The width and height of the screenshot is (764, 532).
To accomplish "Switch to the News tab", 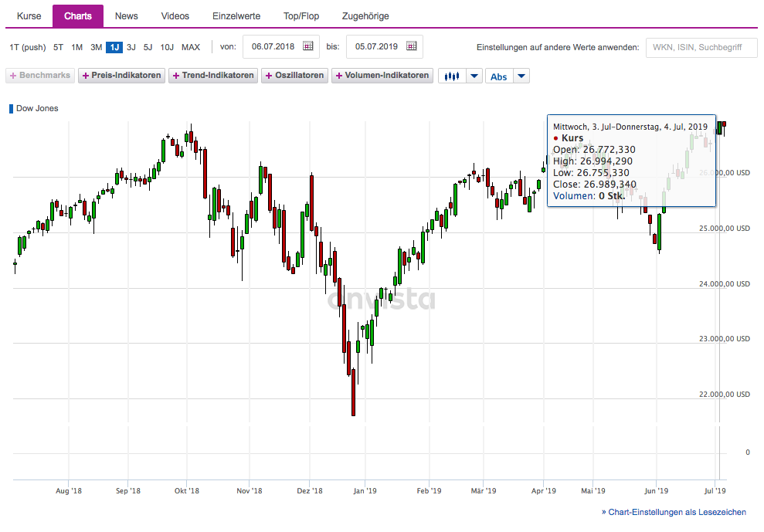I will click(127, 16).
